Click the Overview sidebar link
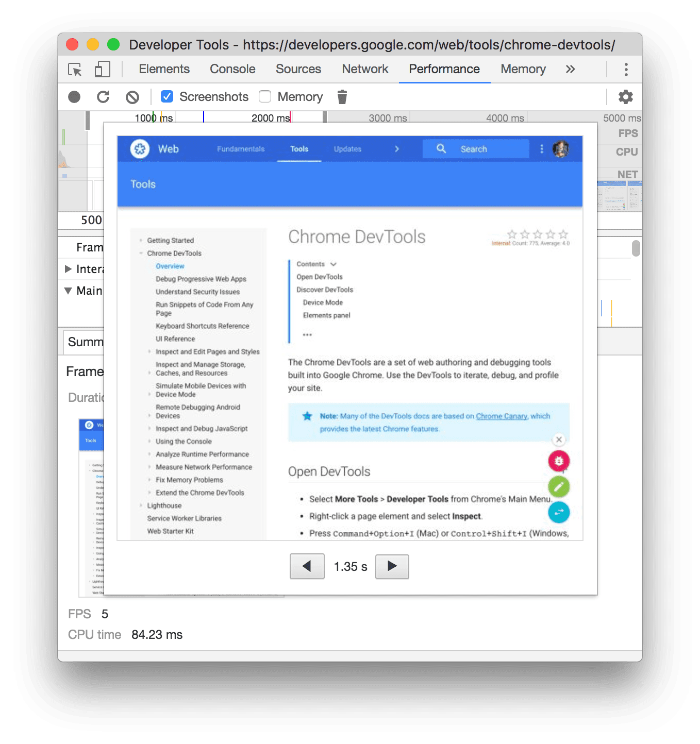 click(x=170, y=266)
